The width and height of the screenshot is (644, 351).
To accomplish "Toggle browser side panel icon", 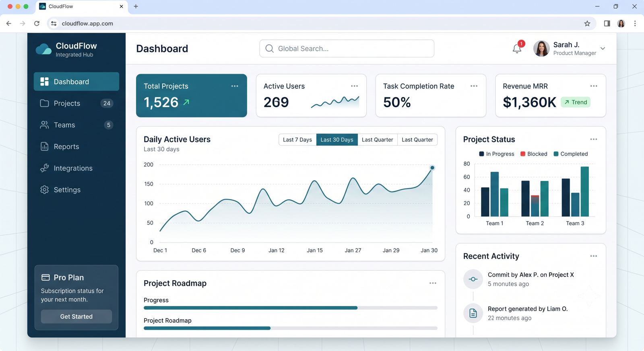I will [x=607, y=23].
